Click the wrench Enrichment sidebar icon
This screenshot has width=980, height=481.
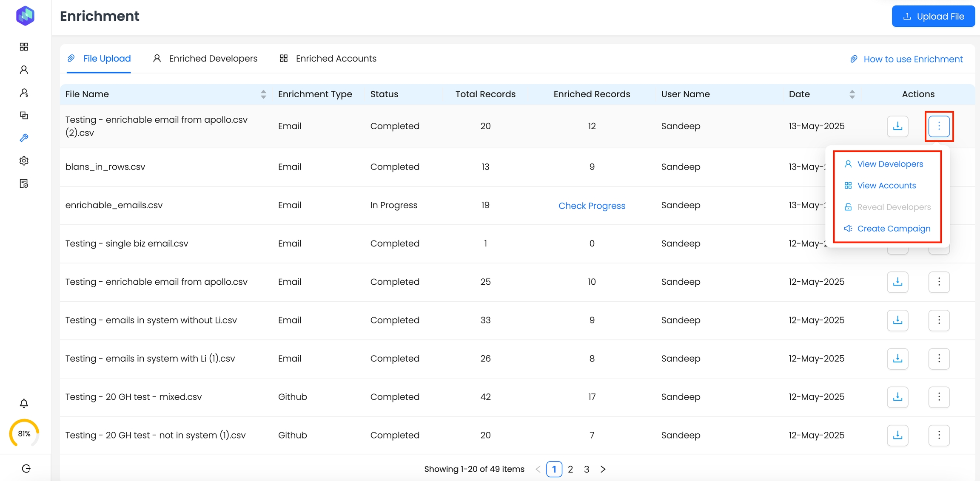coord(24,138)
